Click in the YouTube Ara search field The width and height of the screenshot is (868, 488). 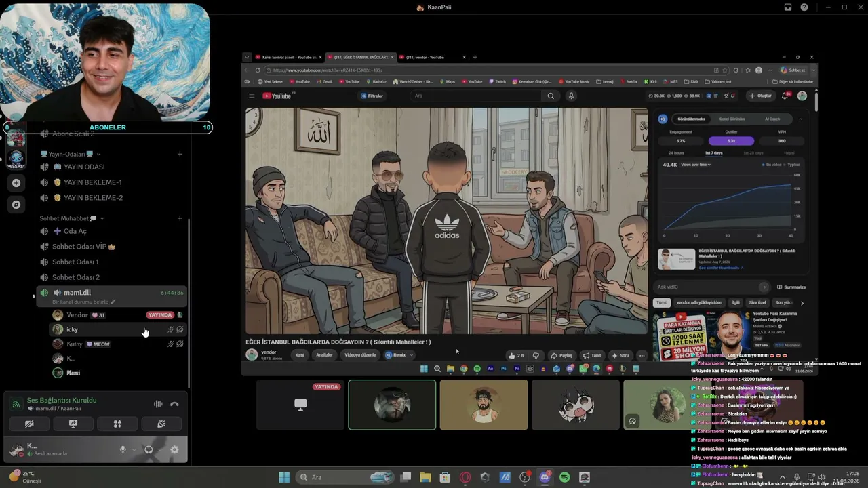click(x=475, y=96)
